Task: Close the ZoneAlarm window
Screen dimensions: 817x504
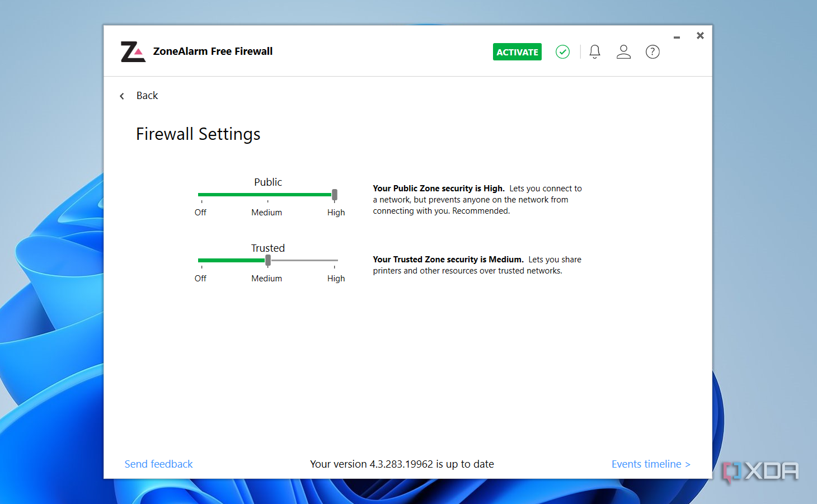Action: [x=700, y=36]
